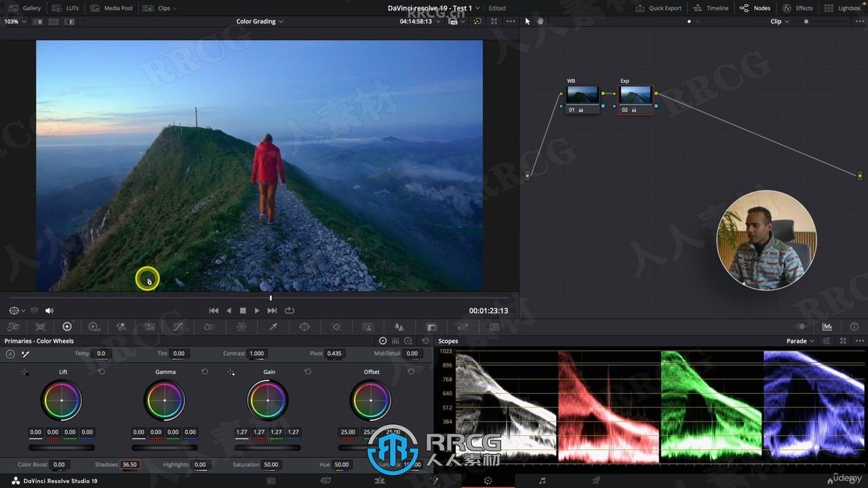This screenshot has width=868, height=488.
Task: Expand the scopes to a floating window
Action: click(x=843, y=341)
